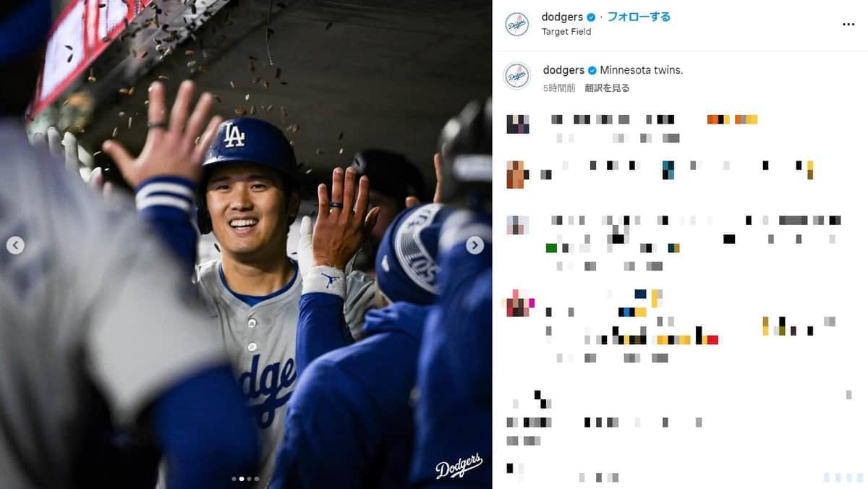868x489 pixels.
Task: Open second commenter's profile picture
Action: pyautogui.click(x=515, y=174)
